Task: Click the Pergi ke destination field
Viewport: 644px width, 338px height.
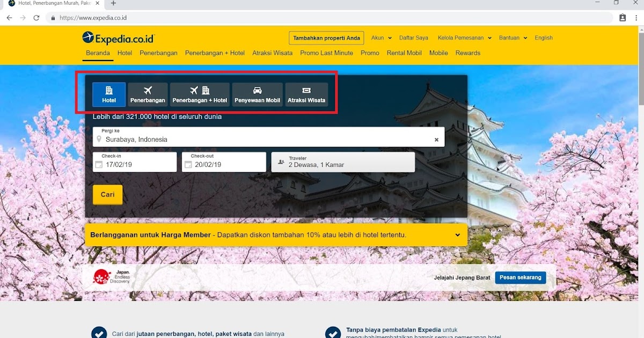Action: tap(268, 137)
